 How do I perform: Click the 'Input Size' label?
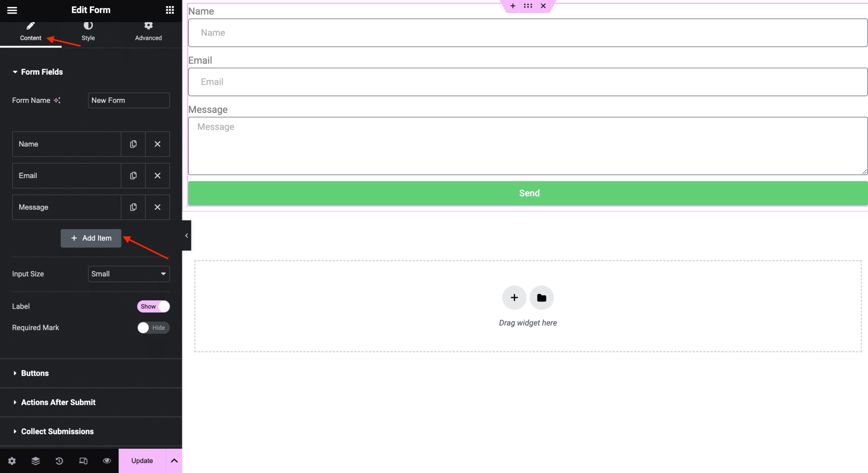[28, 274]
